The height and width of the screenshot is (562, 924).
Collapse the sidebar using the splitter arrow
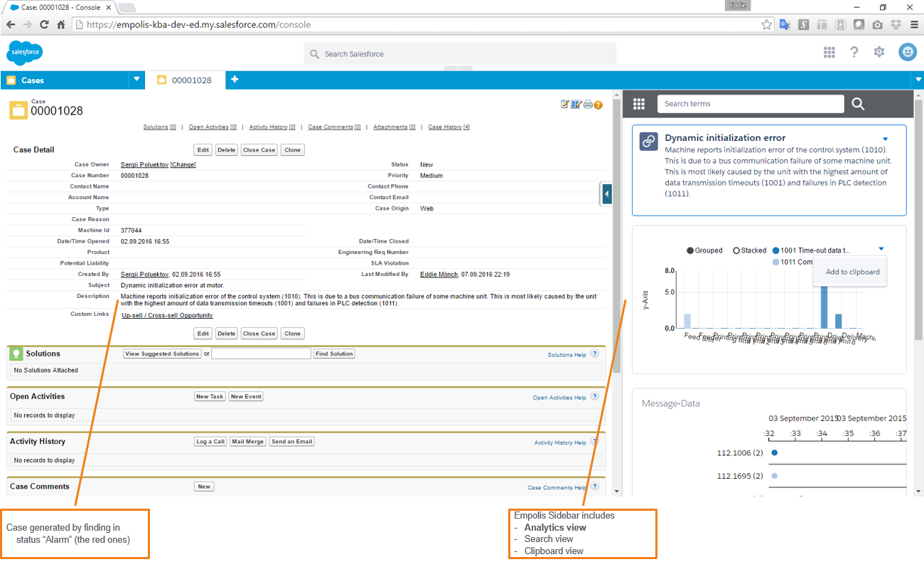point(607,193)
